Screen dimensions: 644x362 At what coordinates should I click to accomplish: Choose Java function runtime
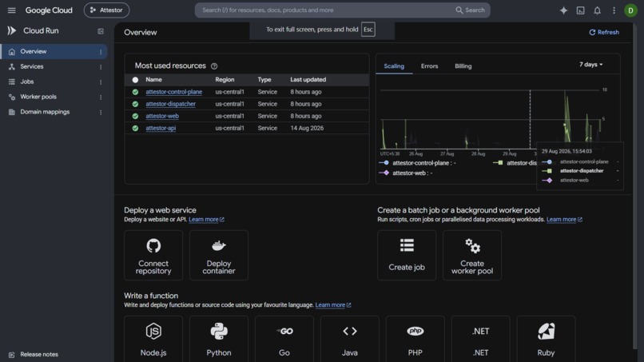click(349, 339)
